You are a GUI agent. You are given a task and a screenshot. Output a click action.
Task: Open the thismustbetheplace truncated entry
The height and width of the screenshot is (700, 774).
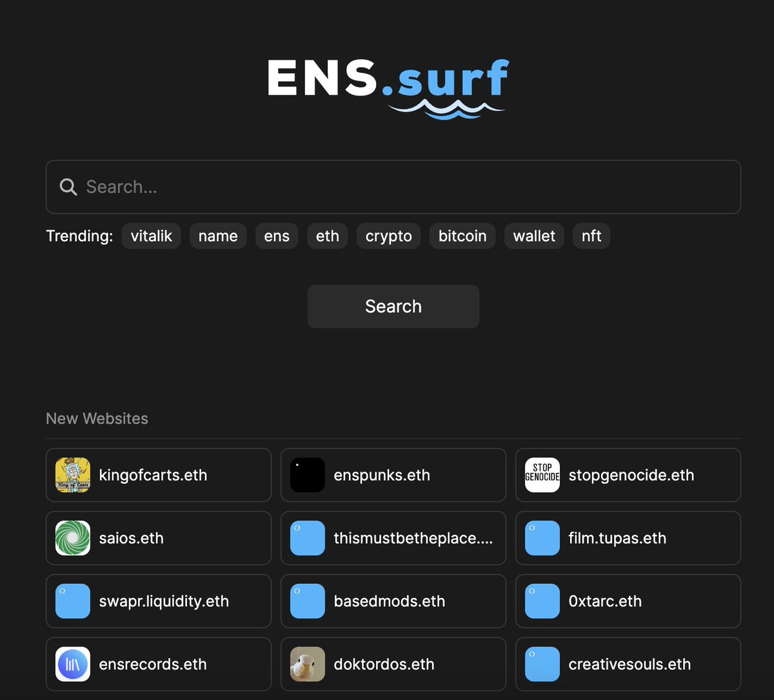(x=393, y=538)
